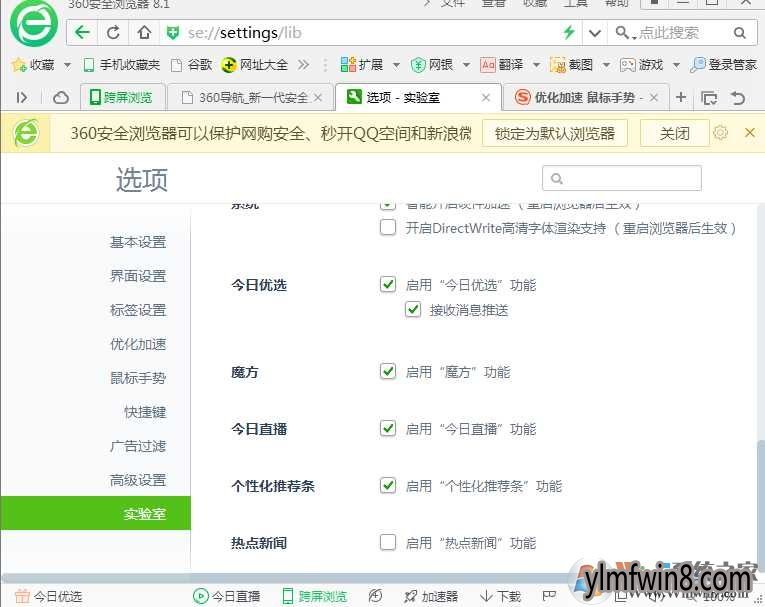765x607 pixels.
Task: Uncheck 接收消息推送 checkbox
Action: [413, 309]
